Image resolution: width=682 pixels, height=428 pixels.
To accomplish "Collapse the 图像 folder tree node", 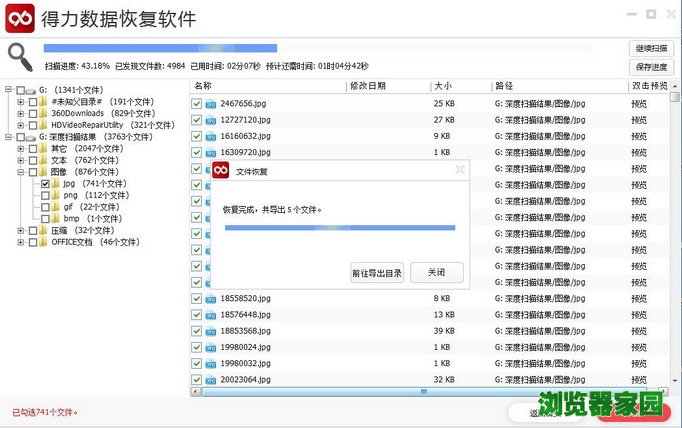I will coord(21,172).
